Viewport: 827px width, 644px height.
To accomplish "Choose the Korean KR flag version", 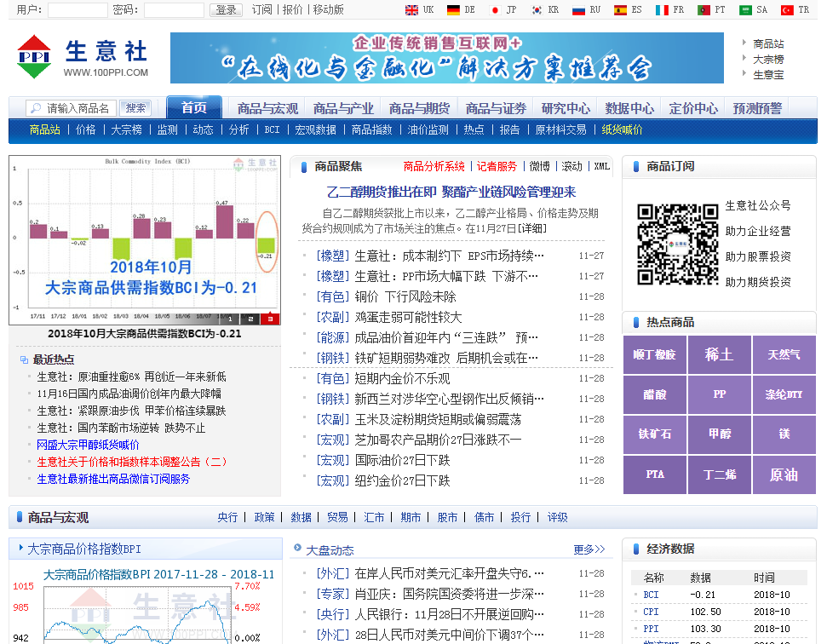I will 545,9.
